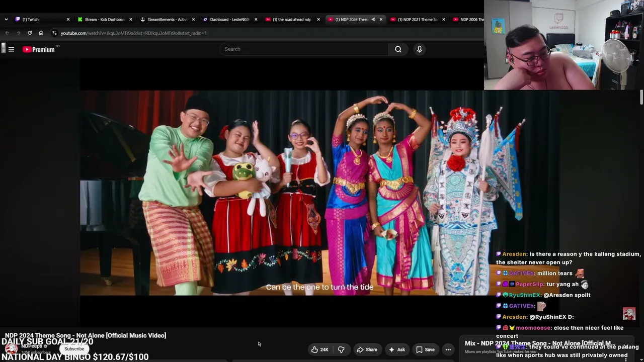Close the StreamElements tab
This screenshot has width=644, height=362.
(193, 20)
